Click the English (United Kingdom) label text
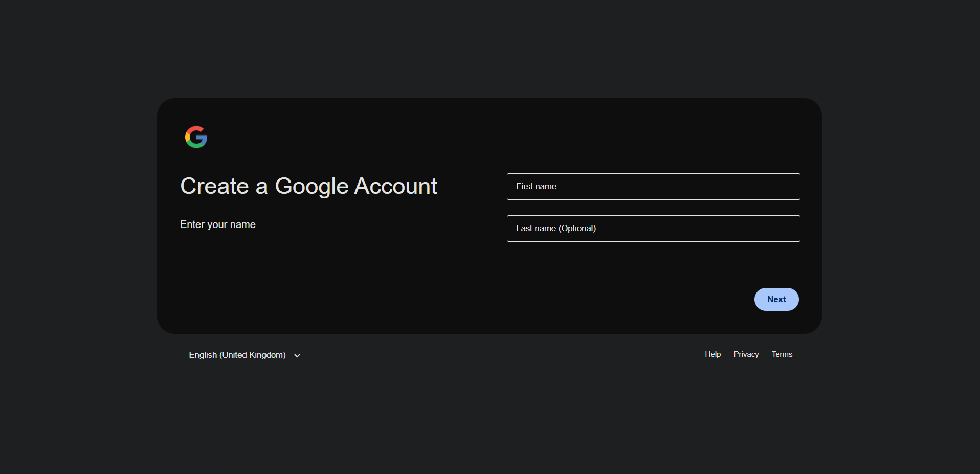The image size is (980, 474). click(x=237, y=355)
